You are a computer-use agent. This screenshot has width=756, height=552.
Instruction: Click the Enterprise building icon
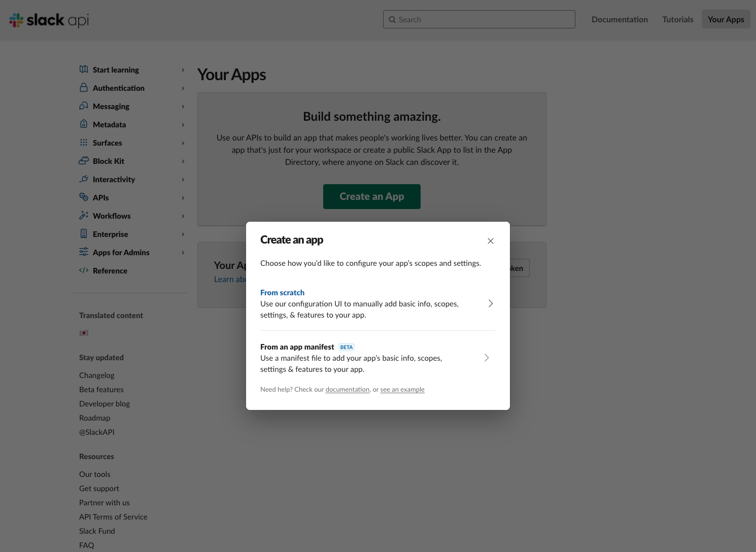click(84, 234)
